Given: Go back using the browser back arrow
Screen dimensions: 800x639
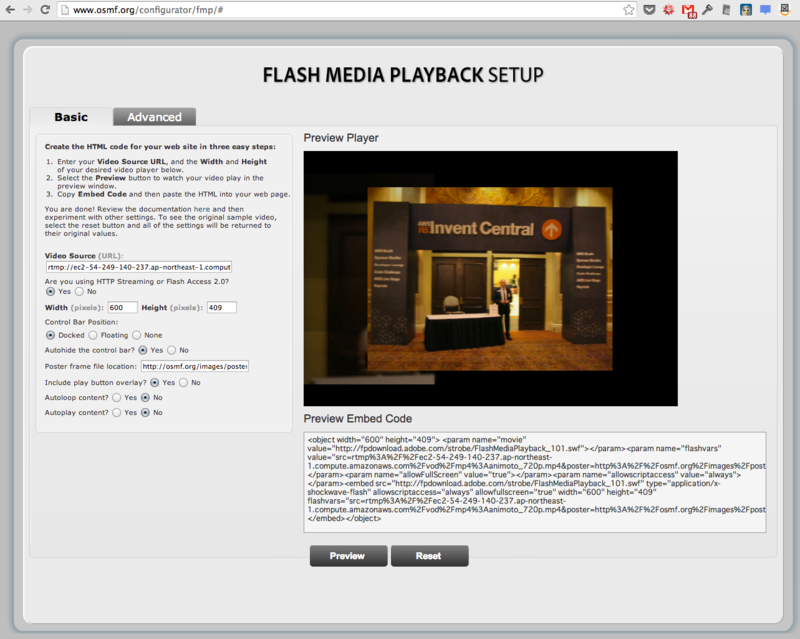Looking at the screenshot, I should [x=10, y=10].
